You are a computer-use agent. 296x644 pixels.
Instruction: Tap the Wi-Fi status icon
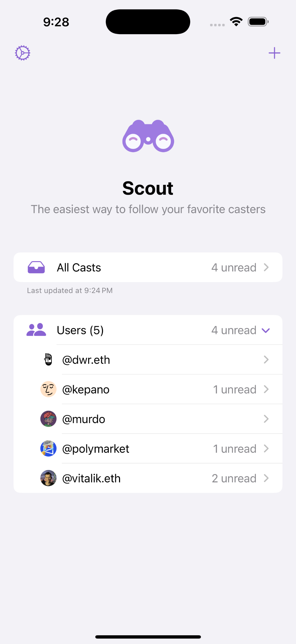tap(236, 22)
